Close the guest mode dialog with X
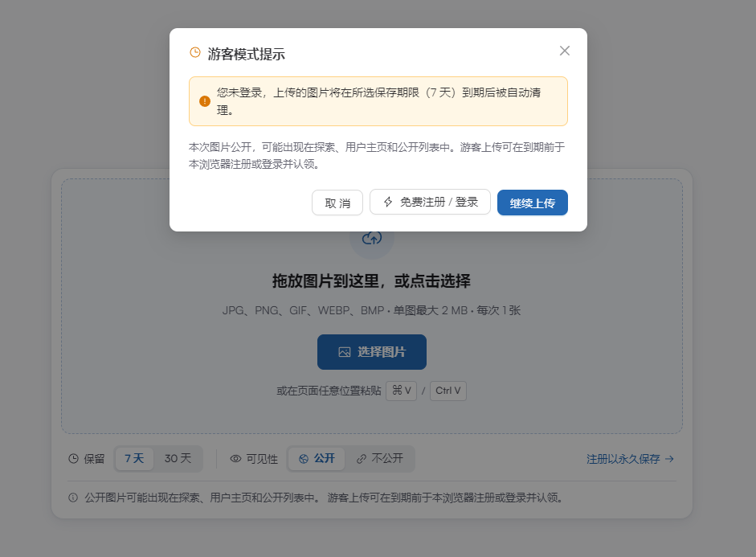756x557 pixels. click(x=565, y=51)
